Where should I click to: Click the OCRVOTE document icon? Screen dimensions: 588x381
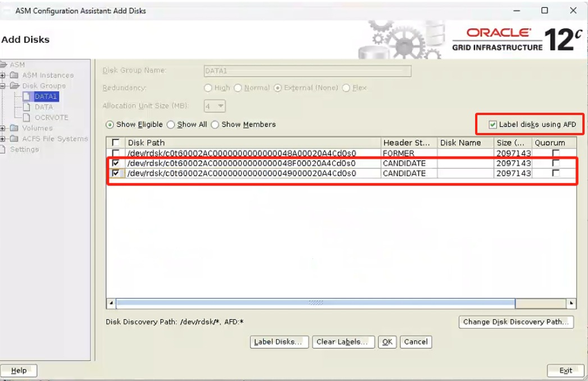[26, 117]
